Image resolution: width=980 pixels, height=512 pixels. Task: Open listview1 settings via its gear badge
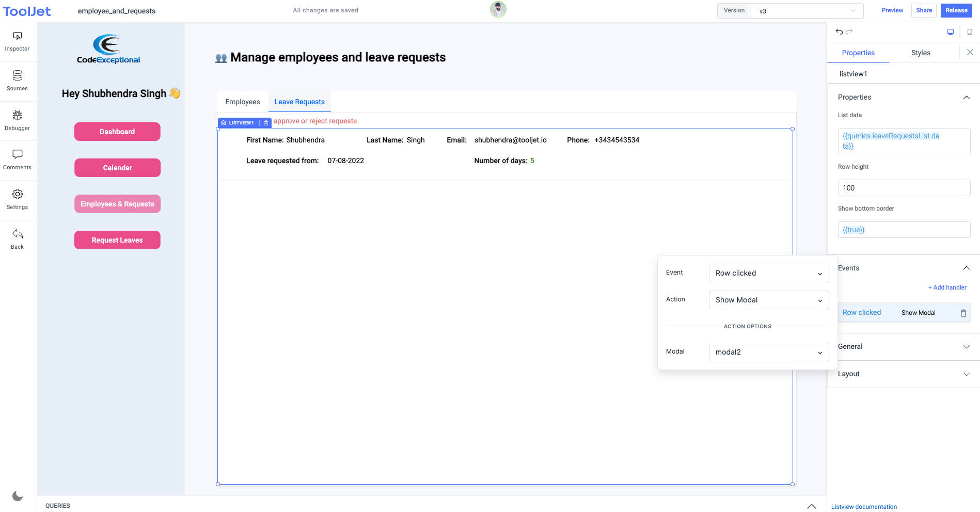click(x=224, y=122)
